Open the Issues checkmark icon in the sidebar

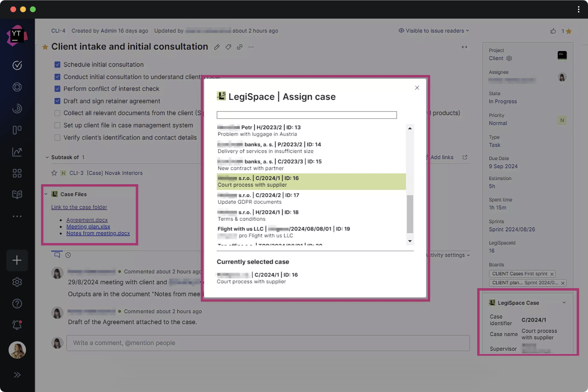(17, 65)
